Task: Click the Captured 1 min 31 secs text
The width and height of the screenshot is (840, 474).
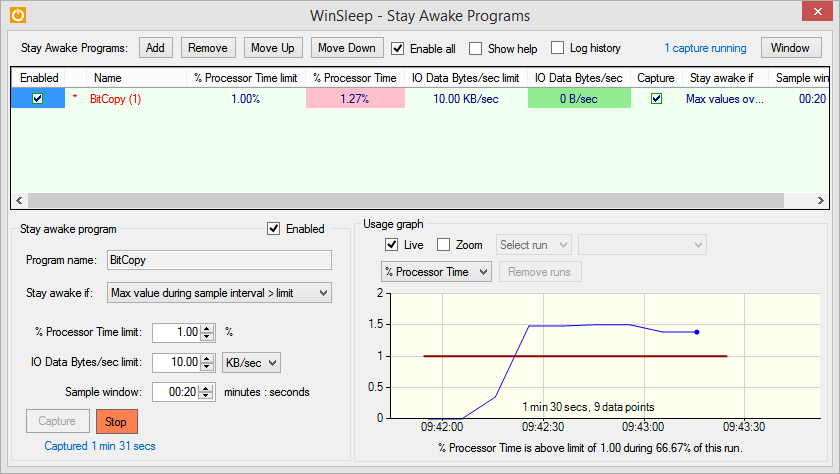Action: click(100, 446)
